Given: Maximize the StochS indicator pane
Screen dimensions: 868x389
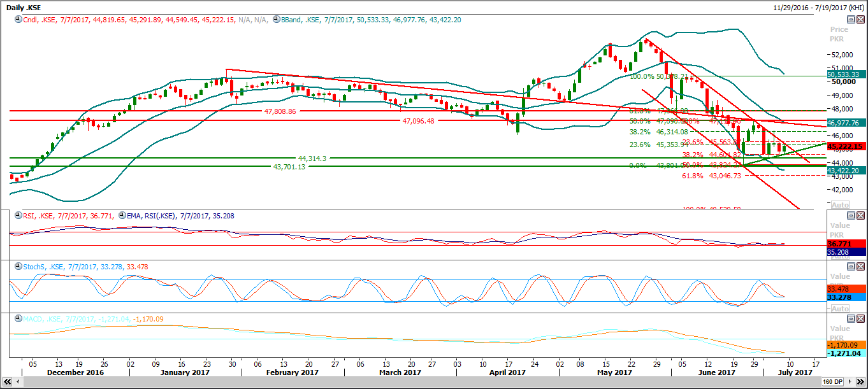Looking at the screenshot, I should tap(851, 266).
